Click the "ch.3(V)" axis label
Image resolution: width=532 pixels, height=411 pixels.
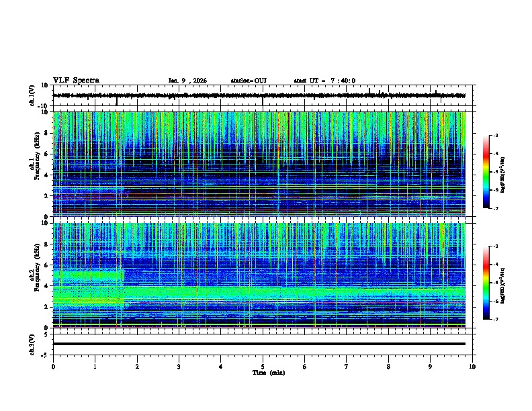(x=32, y=345)
